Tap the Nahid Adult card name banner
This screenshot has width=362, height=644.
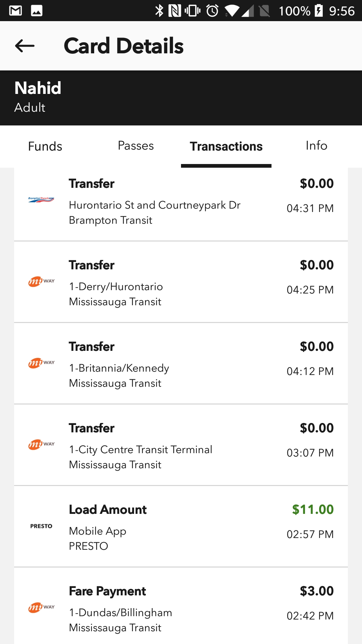tap(181, 98)
